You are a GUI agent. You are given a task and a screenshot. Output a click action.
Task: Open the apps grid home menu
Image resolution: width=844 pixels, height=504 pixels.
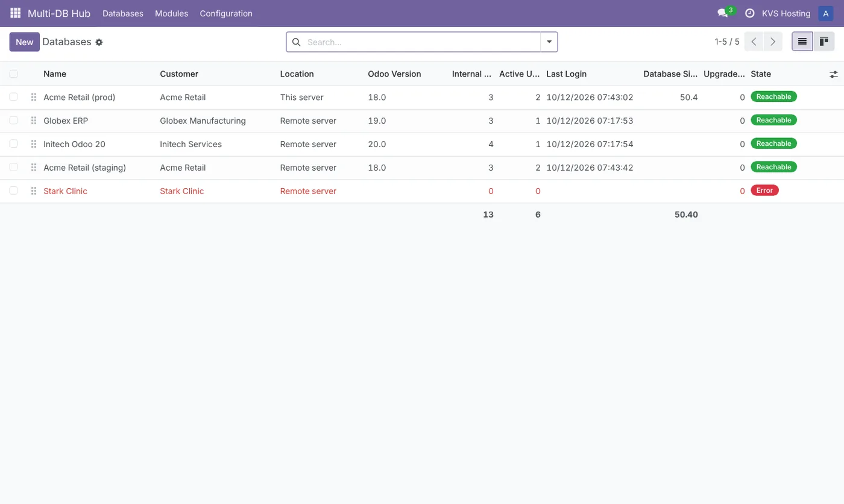click(x=16, y=13)
